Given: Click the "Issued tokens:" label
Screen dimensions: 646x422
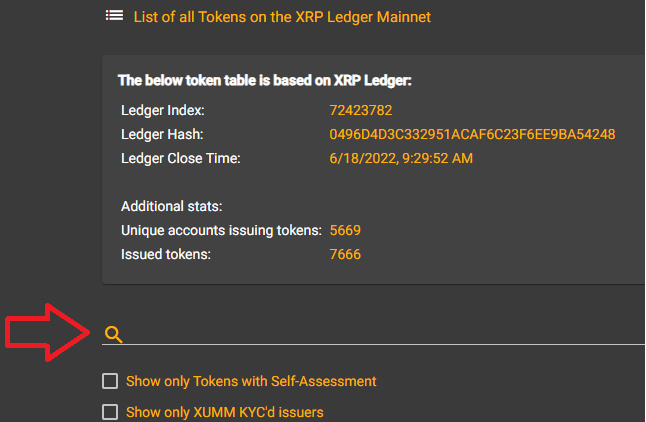Looking at the screenshot, I should click(x=165, y=255).
